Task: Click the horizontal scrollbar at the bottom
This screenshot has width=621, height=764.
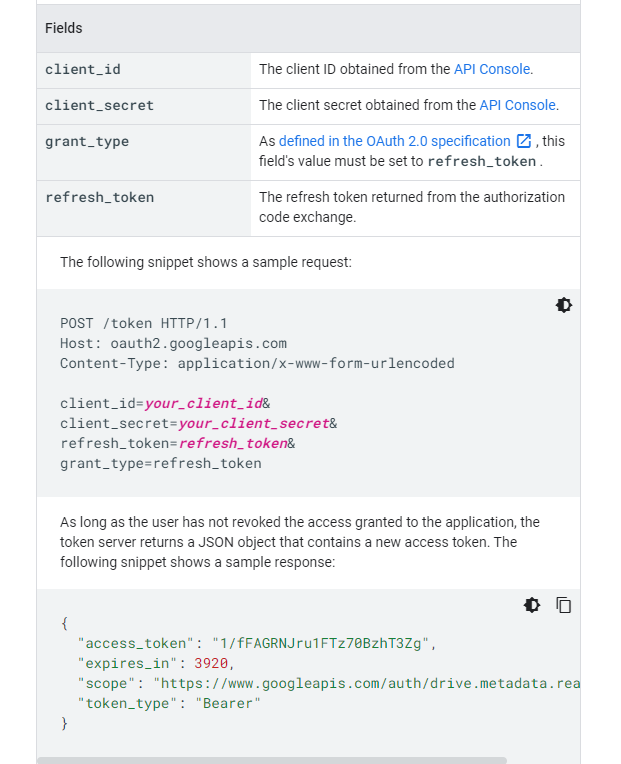Action: [x=270, y=760]
